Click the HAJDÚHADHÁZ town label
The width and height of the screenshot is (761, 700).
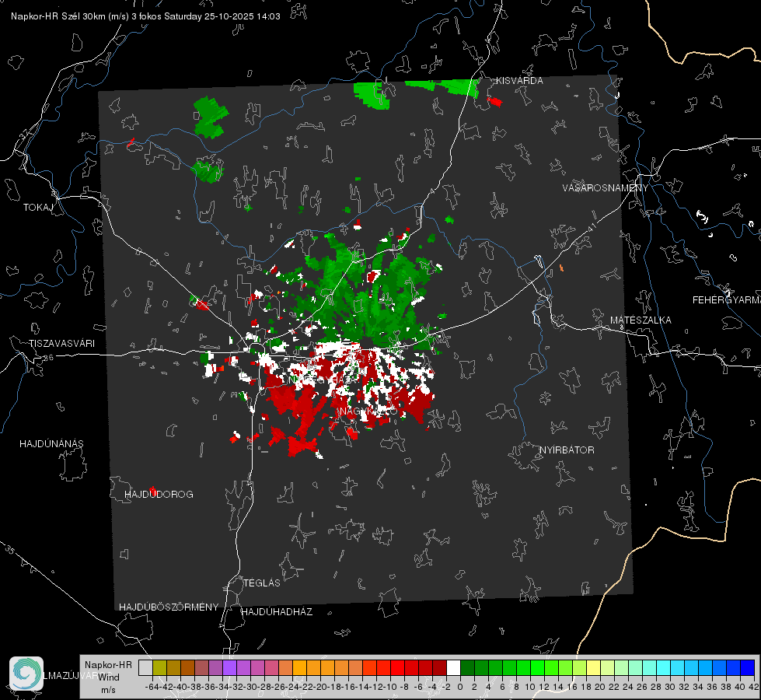(x=278, y=611)
